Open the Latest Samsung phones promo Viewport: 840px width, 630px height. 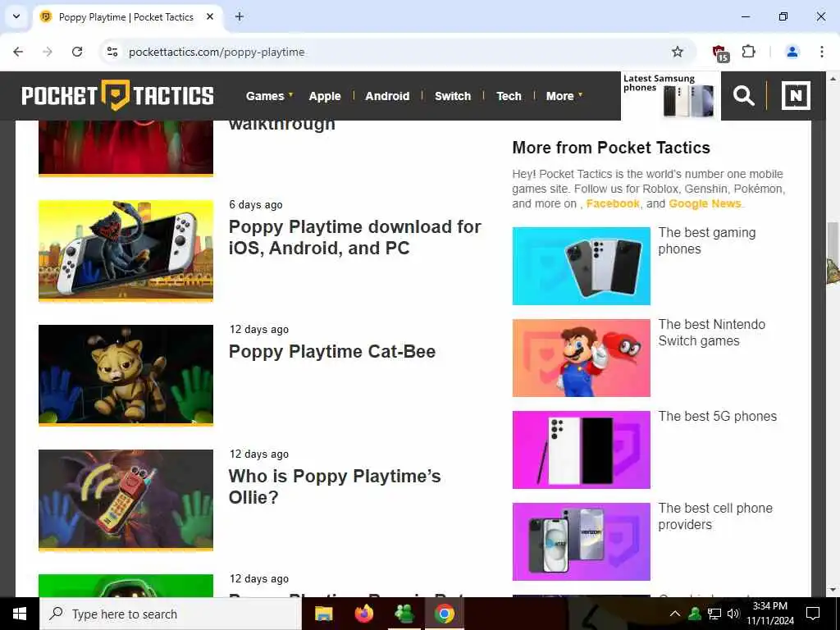pyautogui.click(x=671, y=96)
